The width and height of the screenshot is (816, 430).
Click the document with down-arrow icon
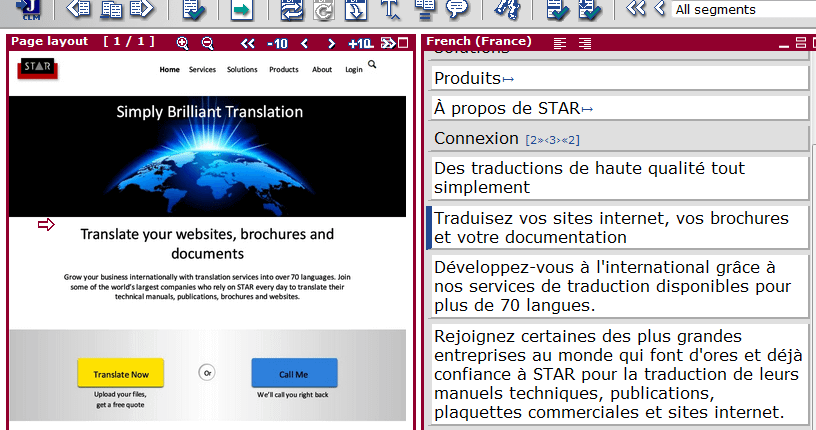pos(356,10)
